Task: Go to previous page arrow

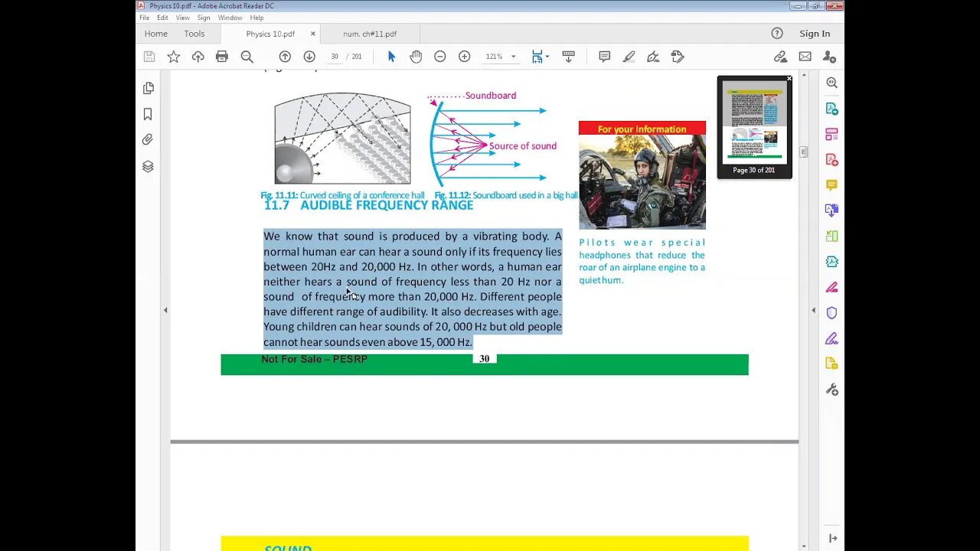Action: pyautogui.click(x=285, y=57)
